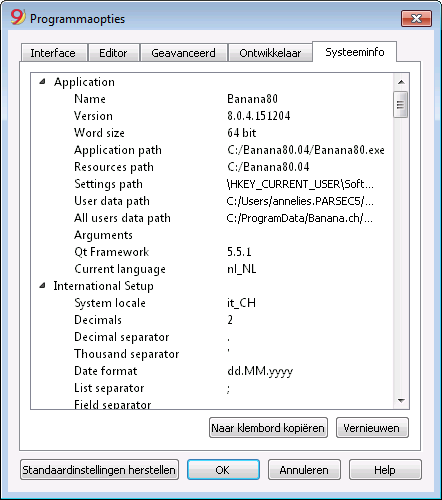Viewport: 442px width, 500px height.
Task: Select the Geavanceerd tab
Action: [184, 53]
